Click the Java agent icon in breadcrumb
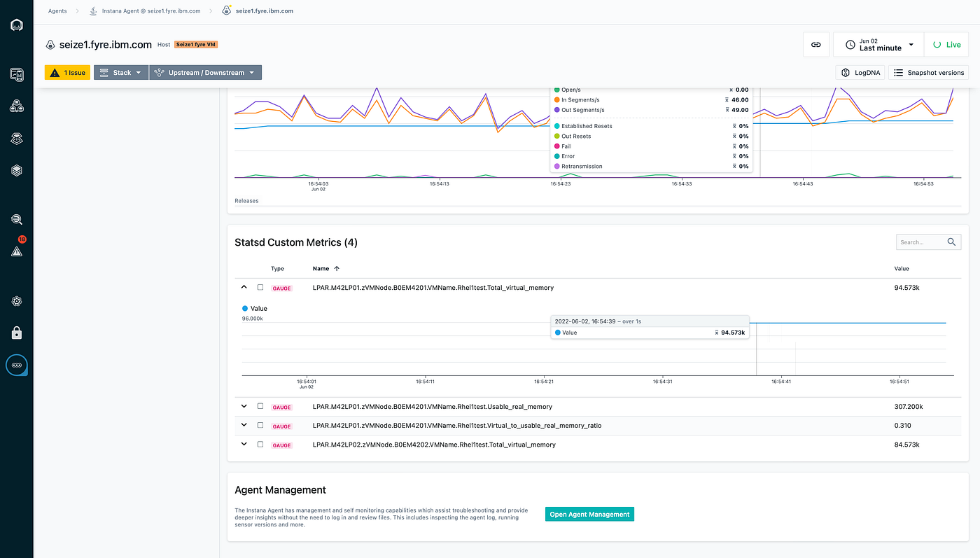 tap(93, 11)
